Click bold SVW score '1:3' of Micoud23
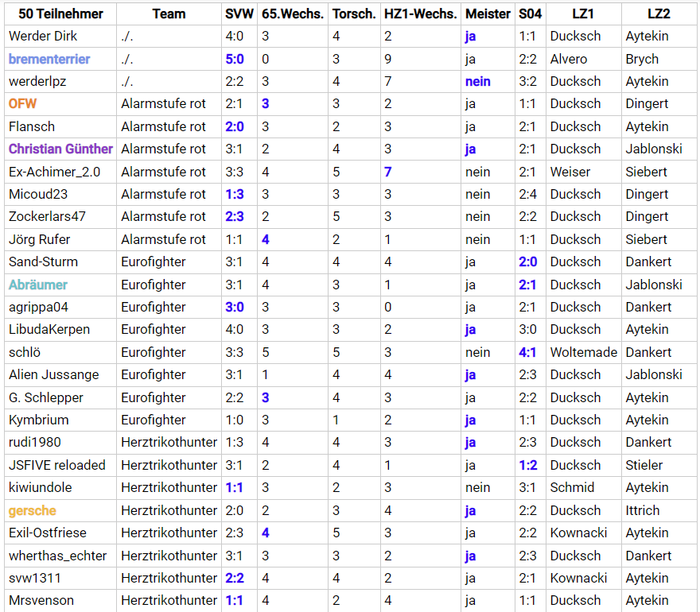Screen dimensions: 700x612 pyautogui.click(x=235, y=194)
